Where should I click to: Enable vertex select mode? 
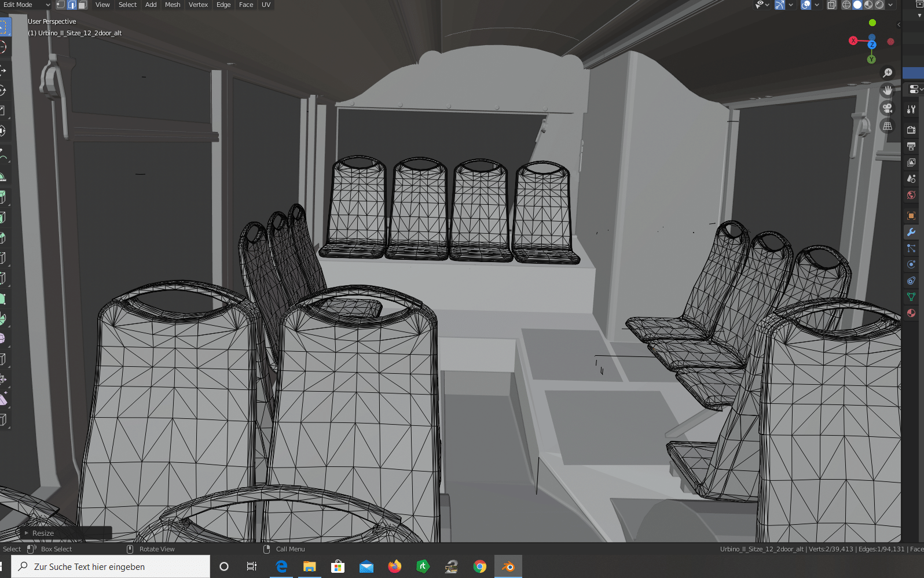tap(61, 5)
